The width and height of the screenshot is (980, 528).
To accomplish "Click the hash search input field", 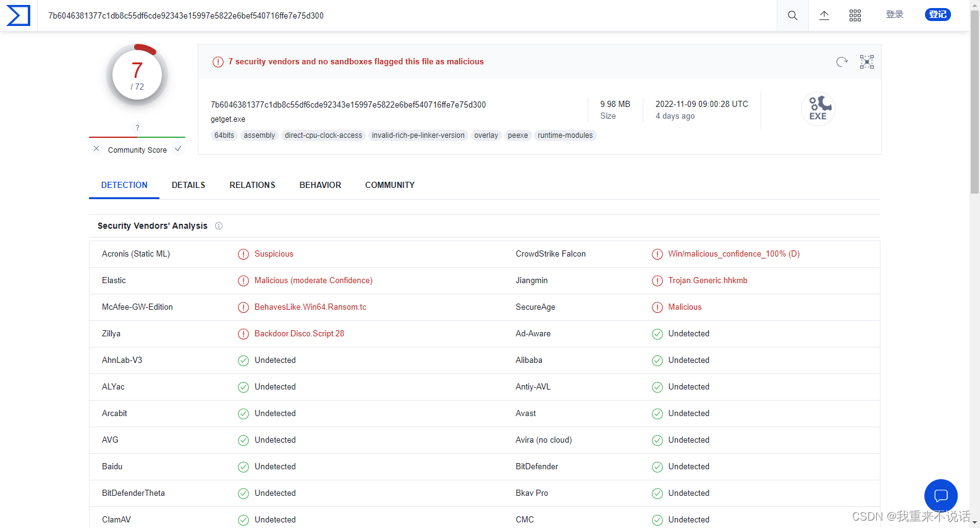I will [408, 15].
